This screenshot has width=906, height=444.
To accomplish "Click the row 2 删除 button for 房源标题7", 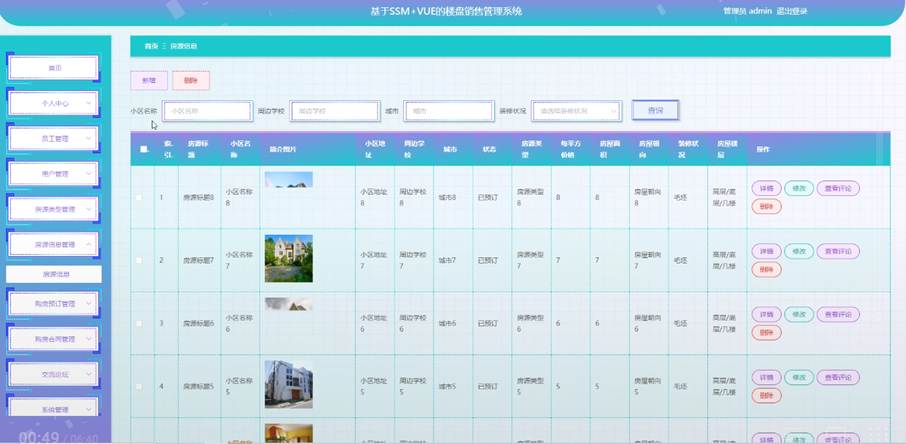I will (766, 269).
